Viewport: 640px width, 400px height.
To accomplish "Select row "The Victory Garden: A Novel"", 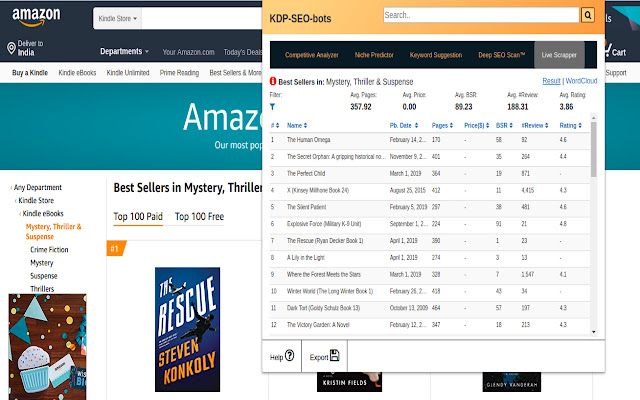I will click(430, 325).
